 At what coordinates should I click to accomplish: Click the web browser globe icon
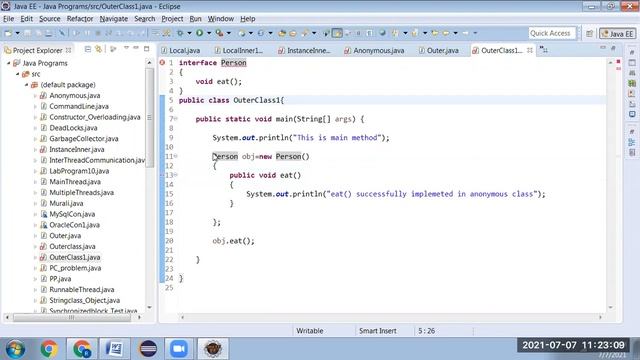tap(382, 33)
